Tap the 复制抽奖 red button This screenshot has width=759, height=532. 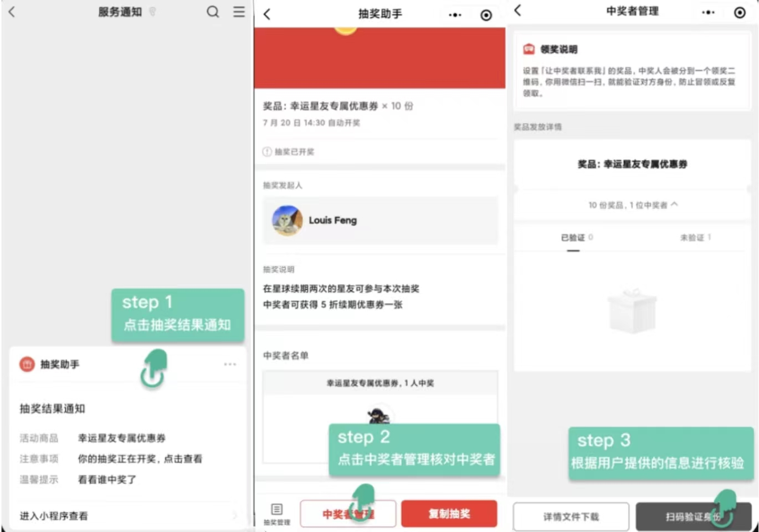tap(449, 514)
